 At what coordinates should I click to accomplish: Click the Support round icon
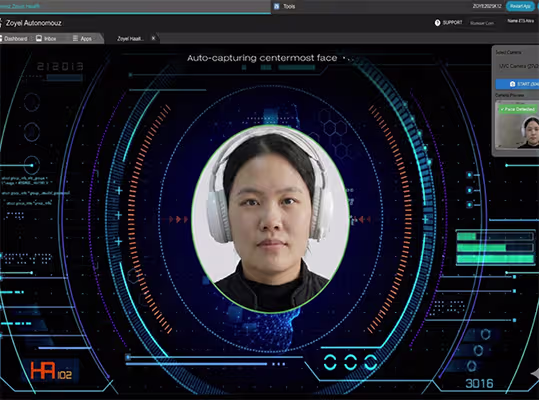(437, 23)
